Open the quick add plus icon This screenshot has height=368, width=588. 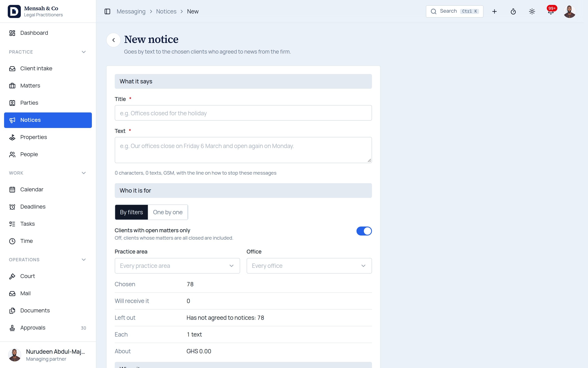(x=494, y=11)
